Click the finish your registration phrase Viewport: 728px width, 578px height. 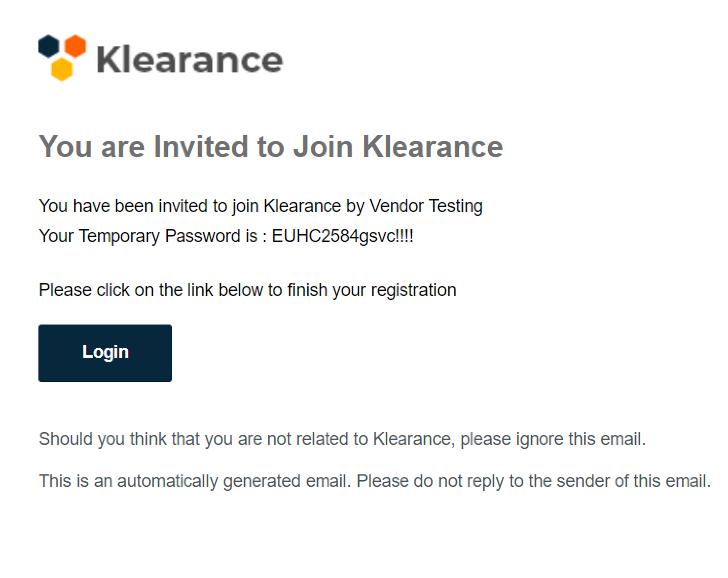click(x=372, y=290)
